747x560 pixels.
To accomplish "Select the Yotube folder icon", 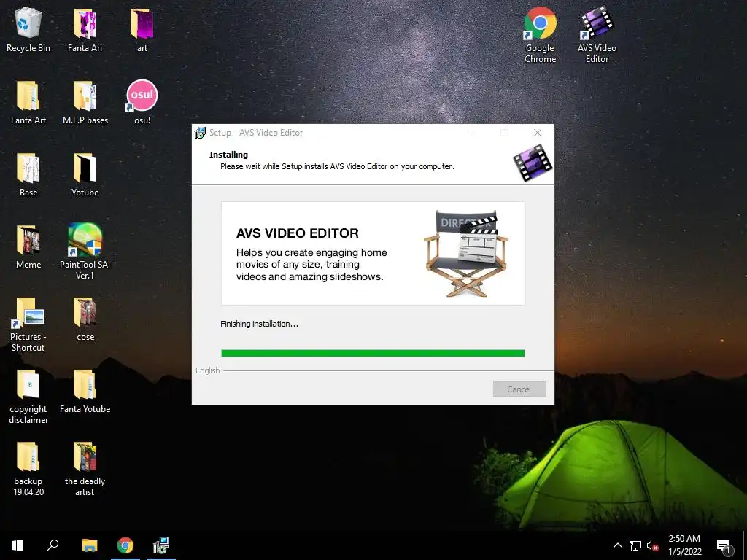I will [x=85, y=175].
